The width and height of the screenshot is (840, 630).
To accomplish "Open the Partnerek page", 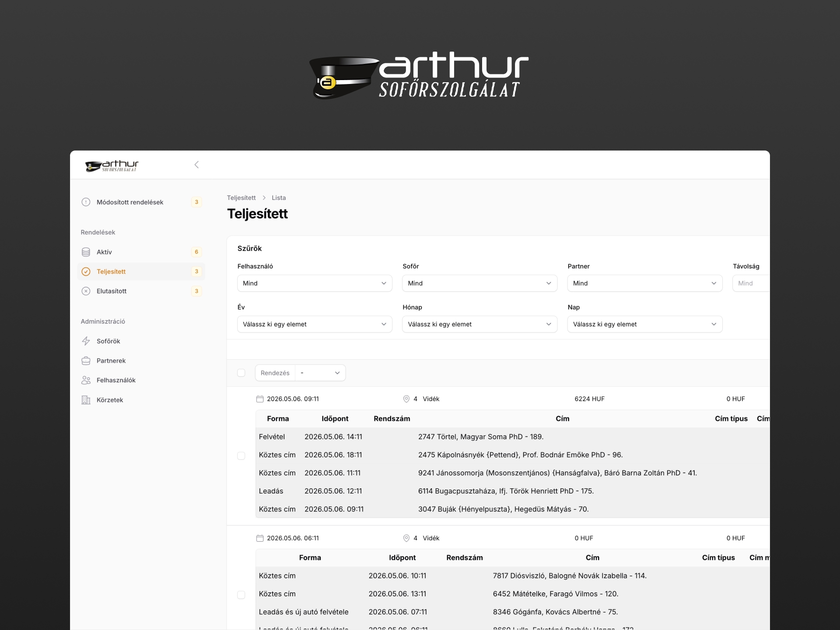I will point(141,360).
